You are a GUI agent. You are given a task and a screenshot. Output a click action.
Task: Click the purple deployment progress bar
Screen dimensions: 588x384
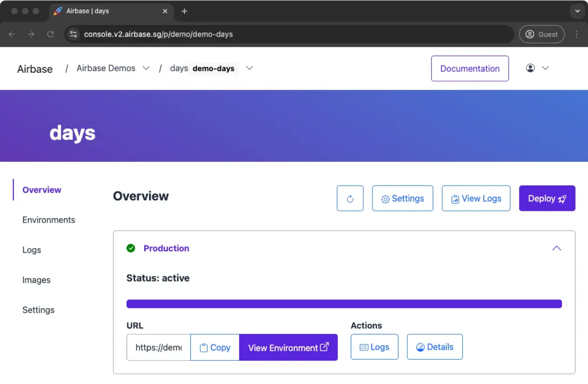coord(344,303)
